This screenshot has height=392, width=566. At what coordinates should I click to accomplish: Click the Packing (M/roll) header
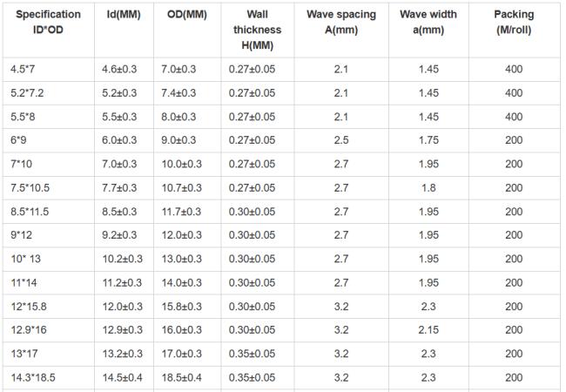(514, 22)
